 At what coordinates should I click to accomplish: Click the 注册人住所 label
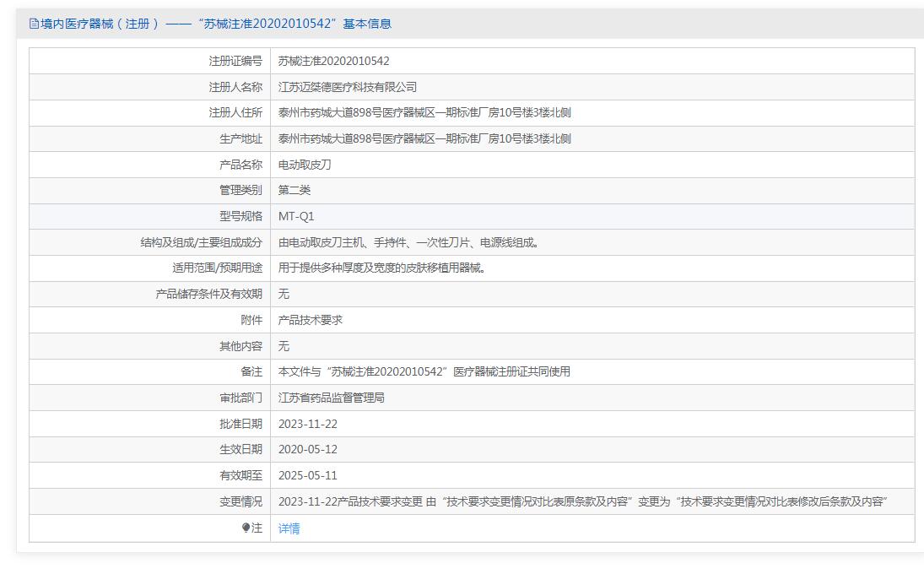235,112
